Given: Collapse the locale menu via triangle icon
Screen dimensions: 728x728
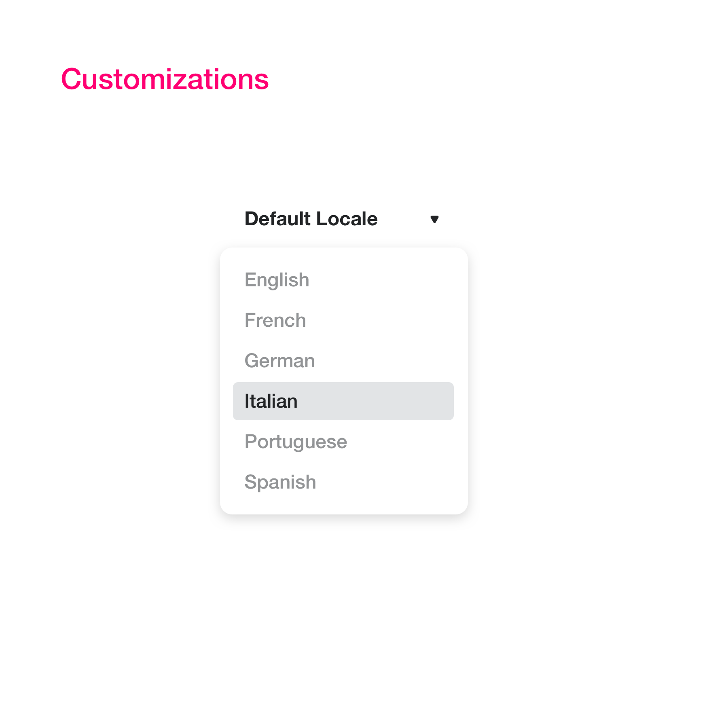Looking at the screenshot, I should click(434, 219).
